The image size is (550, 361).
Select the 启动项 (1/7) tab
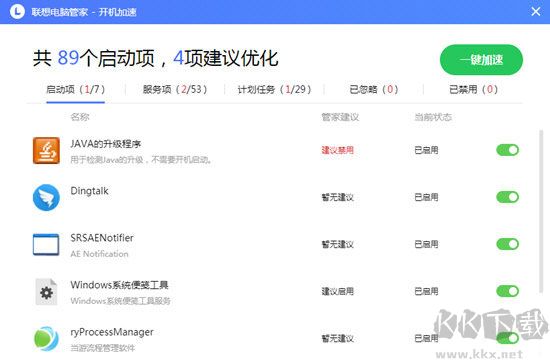75,89
